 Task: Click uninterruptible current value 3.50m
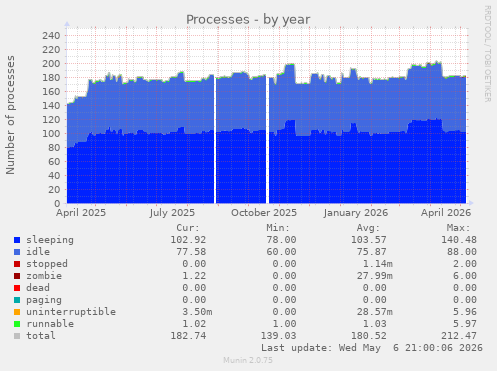coord(197,312)
